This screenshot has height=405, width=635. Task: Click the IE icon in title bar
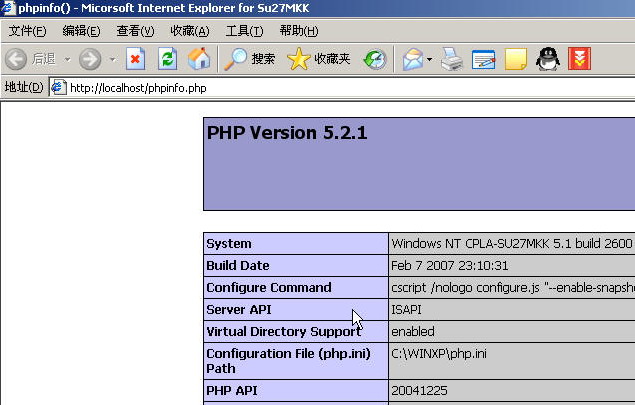click(x=8, y=8)
